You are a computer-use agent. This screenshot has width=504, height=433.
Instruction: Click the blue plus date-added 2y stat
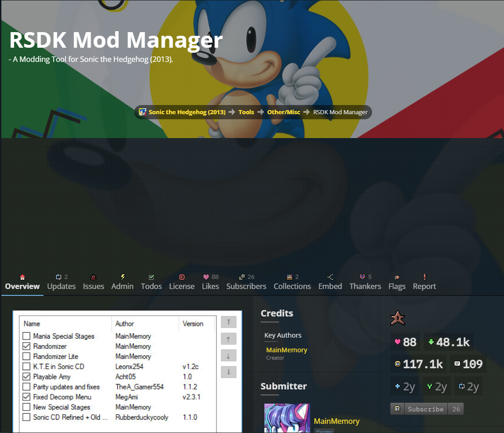pyautogui.click(x=405, y=386)
